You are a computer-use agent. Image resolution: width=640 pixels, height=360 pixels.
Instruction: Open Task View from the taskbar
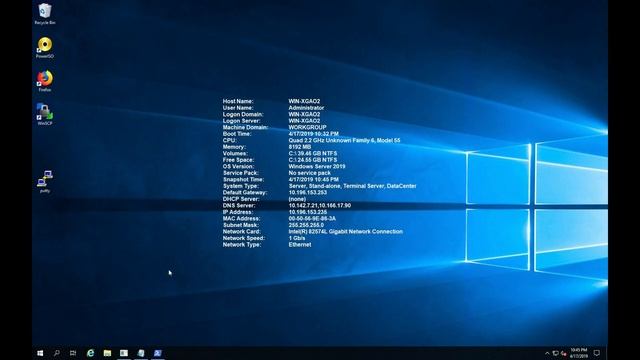[73, 353]
